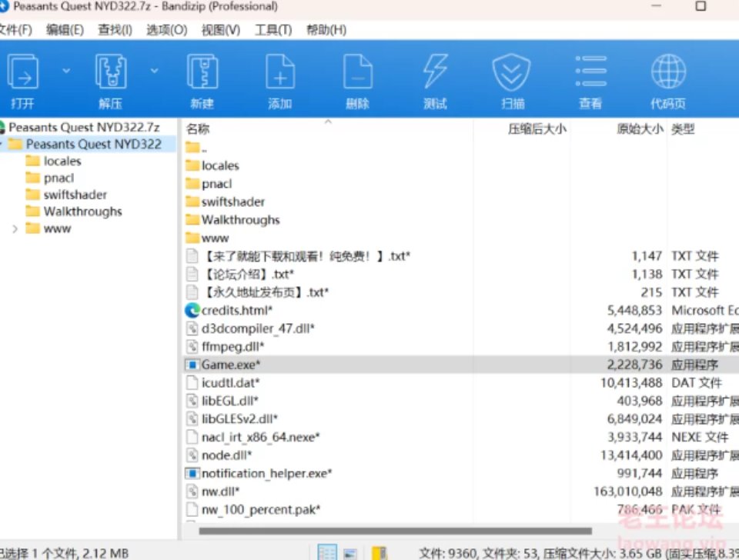Click the 删除 (Delete) toolbar icon
Image resolution: width=739 pixels, height=560 pixels.
(358, 72)
